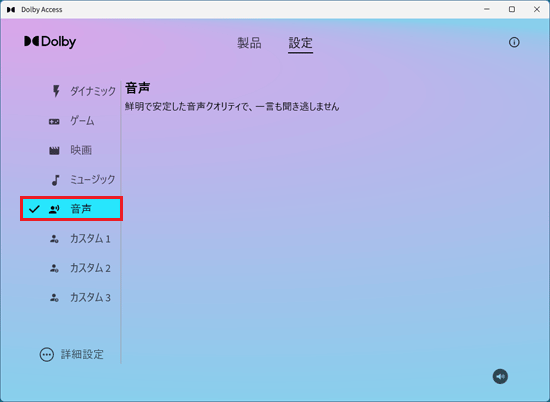Click the music note icon beside ミュージック

(55, 180)
